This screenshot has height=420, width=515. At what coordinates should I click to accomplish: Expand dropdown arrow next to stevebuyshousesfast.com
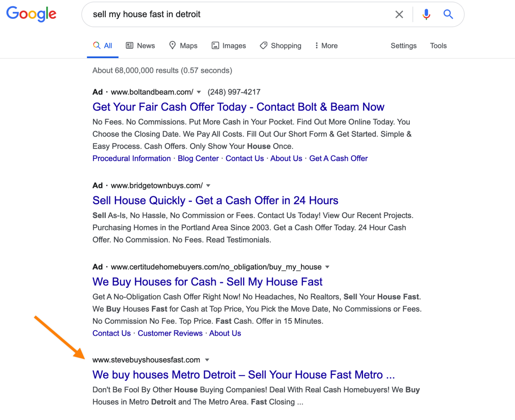click(207, 360)
